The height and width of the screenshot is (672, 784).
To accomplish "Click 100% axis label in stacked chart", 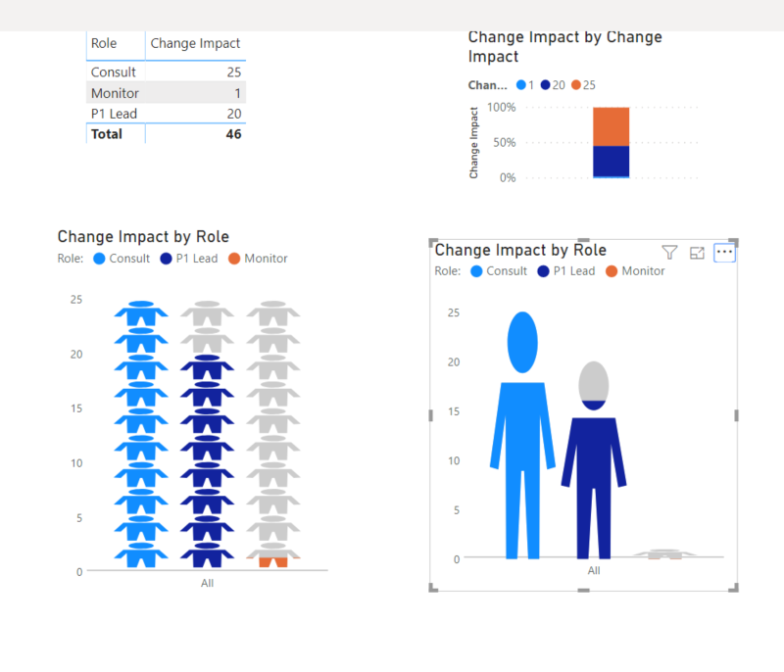I will point(501,107).
